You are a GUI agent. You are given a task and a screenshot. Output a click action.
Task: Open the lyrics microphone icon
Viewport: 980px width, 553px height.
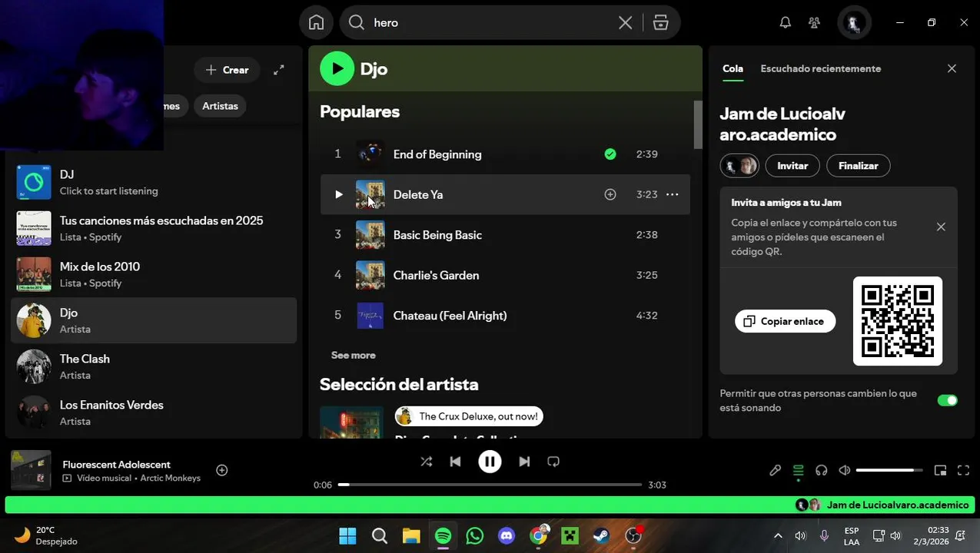(x=775, y=470)
